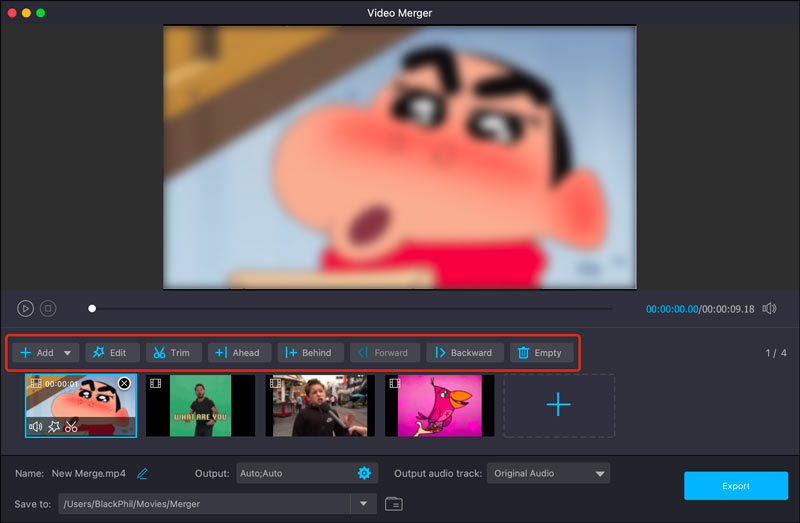Open the Output audio track dropdown
Viewport: 800px width, 523px height.
coord(548,473)
